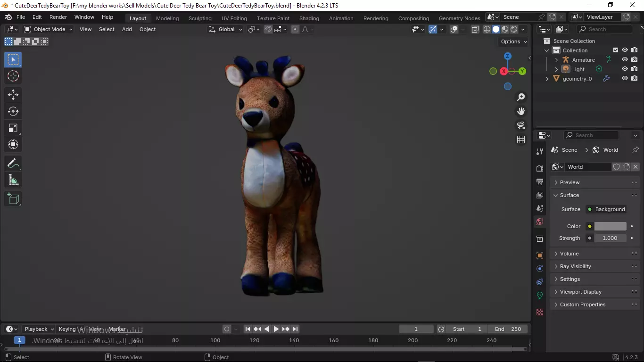Open Render properties tab
The height and width of the screenshot is (362, 644).
pyautogui.click(x=540, y=168)
